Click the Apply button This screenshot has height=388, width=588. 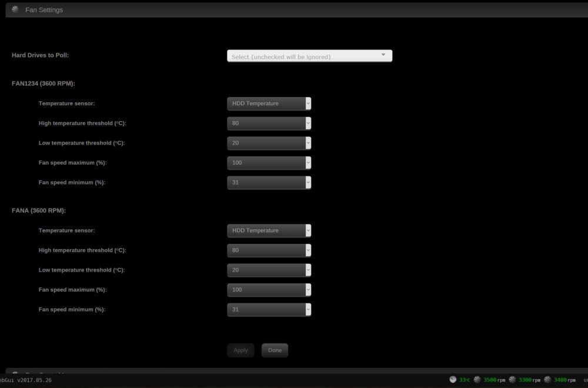pos(240,350)
